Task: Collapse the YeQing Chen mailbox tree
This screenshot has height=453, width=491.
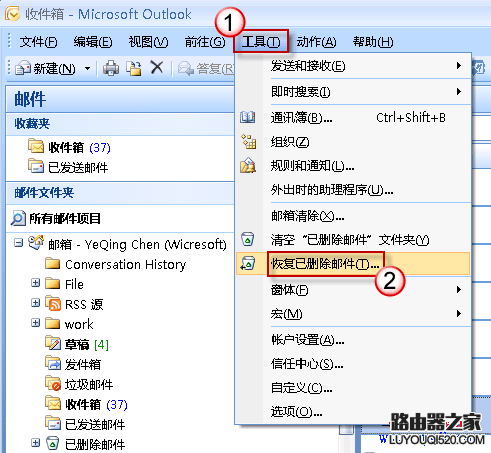Action: [x=18, y=242]
